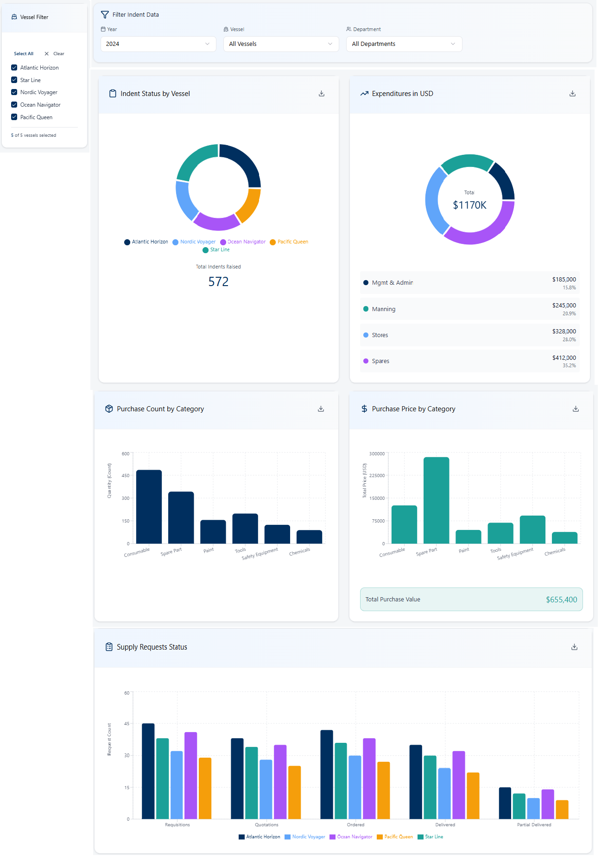
Task: Download the Supply Requests Status chart
Action: 574,647
